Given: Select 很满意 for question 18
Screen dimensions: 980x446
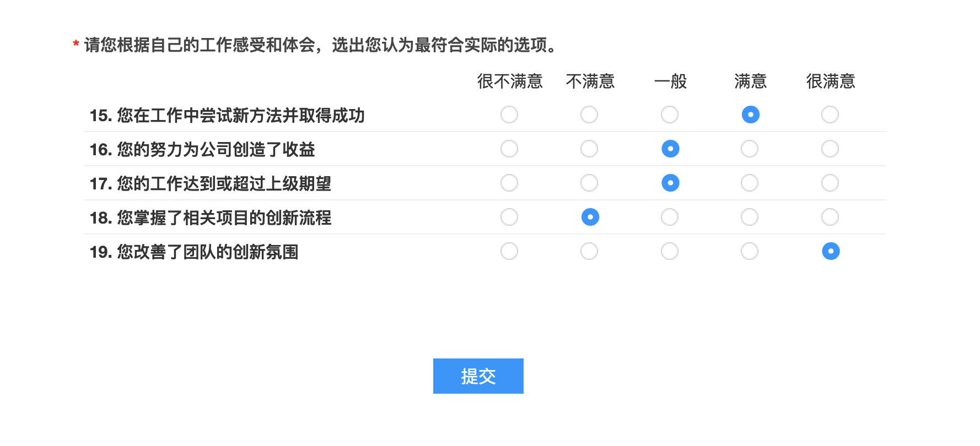Looking at the screenshot, I should (x=830, y=217).
